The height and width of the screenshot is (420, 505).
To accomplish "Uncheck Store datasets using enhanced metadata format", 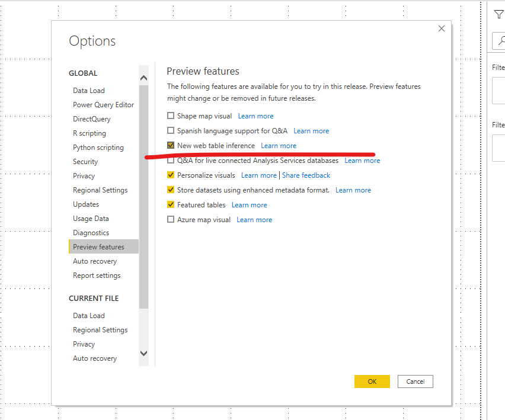I will [x=171, y=190].
